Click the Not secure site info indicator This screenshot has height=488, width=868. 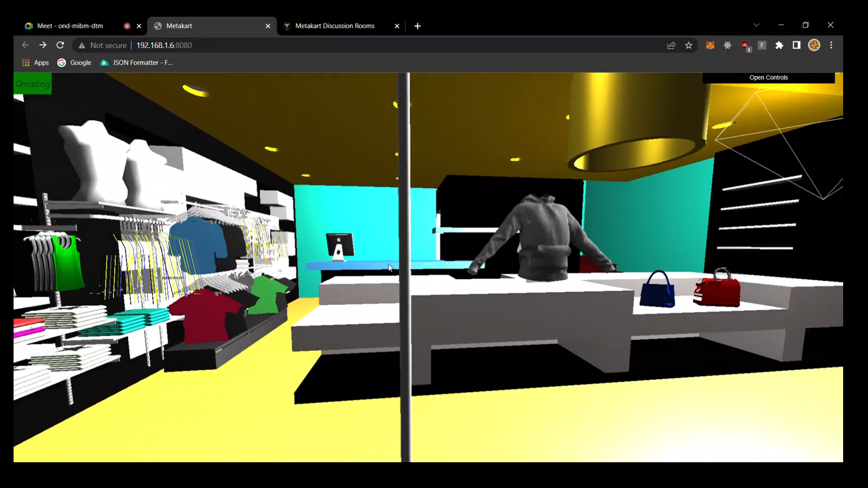pyautogui.click(x=102, y=45)
